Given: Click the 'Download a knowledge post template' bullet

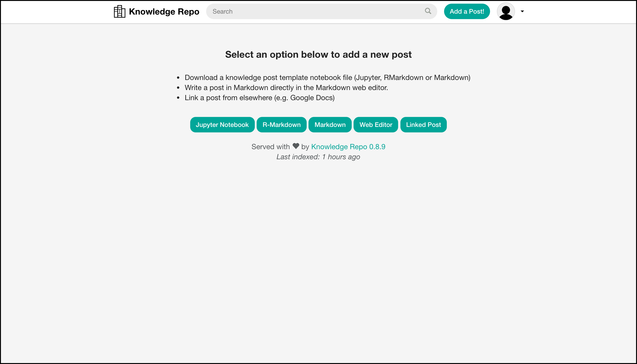Looking at the screenshot, I should coord(327,77).
